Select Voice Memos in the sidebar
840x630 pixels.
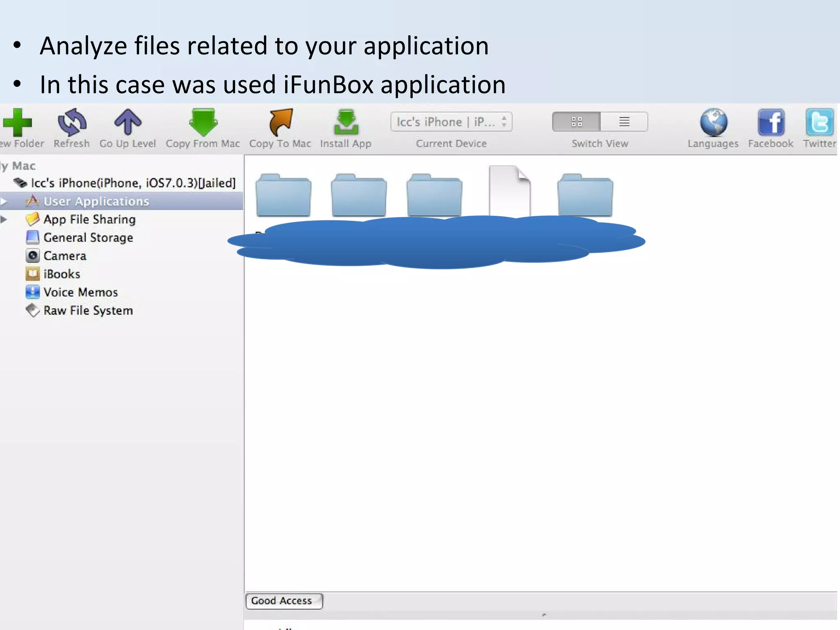(80, 292)
